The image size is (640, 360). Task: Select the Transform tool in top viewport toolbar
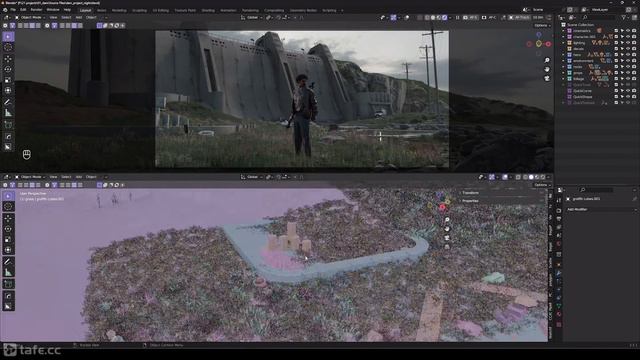(x=8, y=91)
